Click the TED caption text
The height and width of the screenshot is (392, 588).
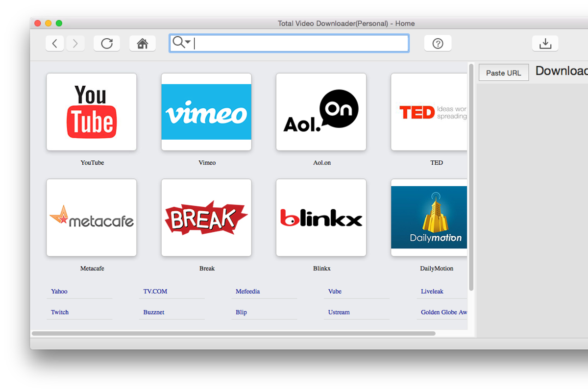pyautogui.click(x=437, y=163)
